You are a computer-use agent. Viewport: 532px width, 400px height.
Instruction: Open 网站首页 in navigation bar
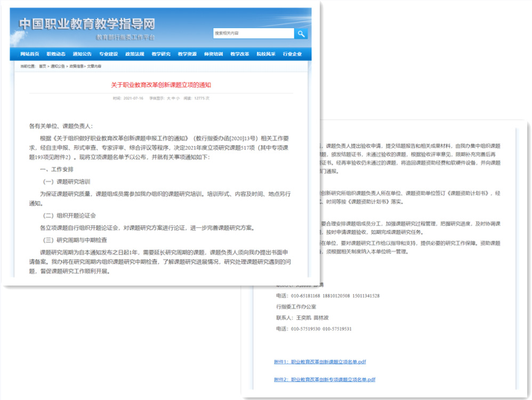(30, 54)
